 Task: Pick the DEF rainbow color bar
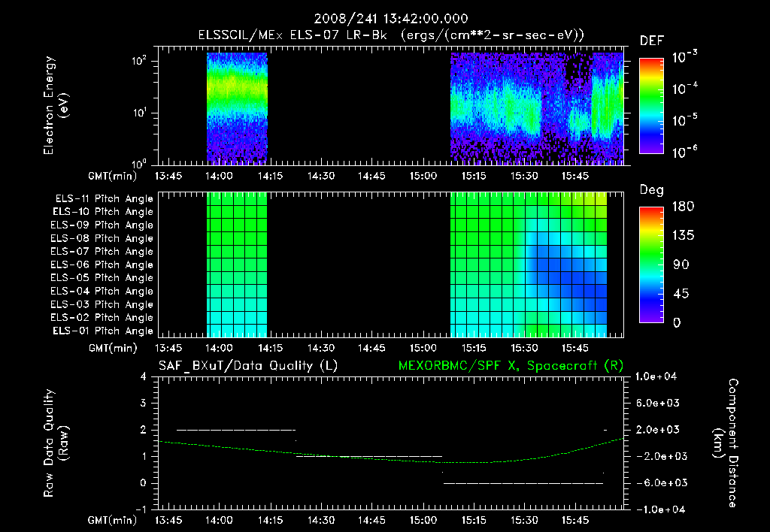pyautogui.click(x=652, y=106)
